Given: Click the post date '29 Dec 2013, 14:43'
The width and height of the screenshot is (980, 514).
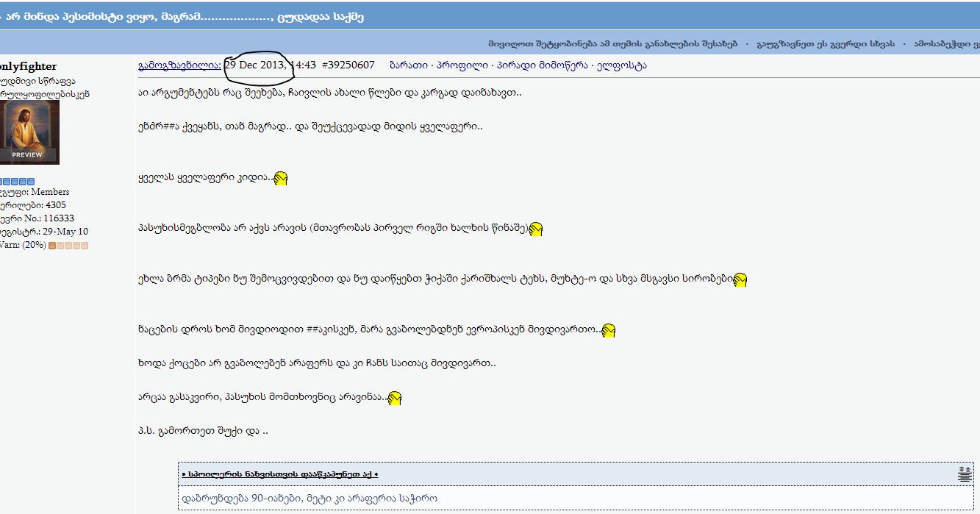Looking at the screenshot, I should click(x=270, y=65).
